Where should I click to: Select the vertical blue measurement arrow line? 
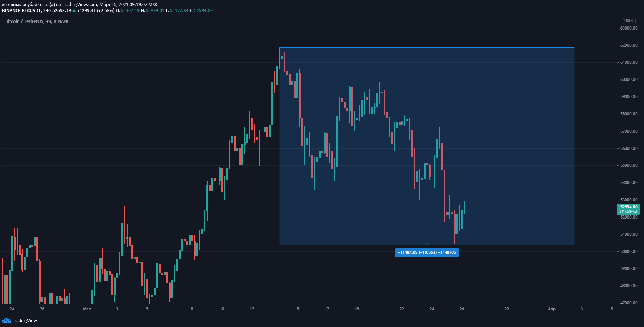tap(427, 146)
